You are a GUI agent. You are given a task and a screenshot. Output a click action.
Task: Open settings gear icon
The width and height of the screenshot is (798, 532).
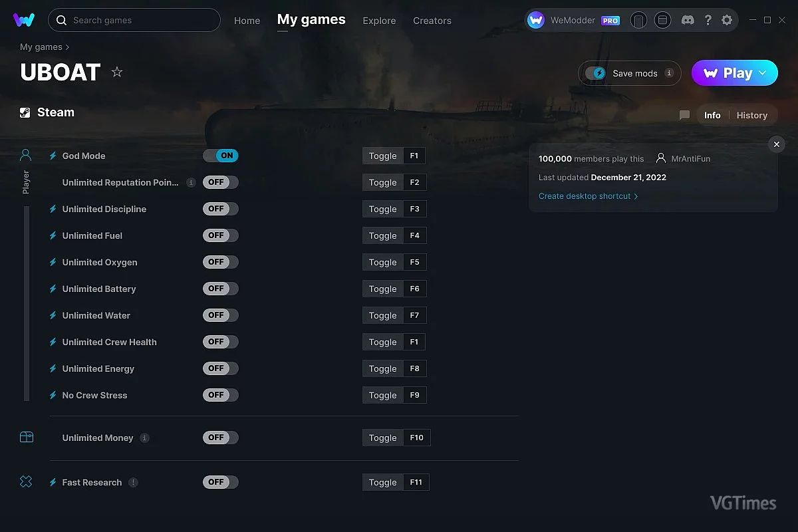pos(727,20)
